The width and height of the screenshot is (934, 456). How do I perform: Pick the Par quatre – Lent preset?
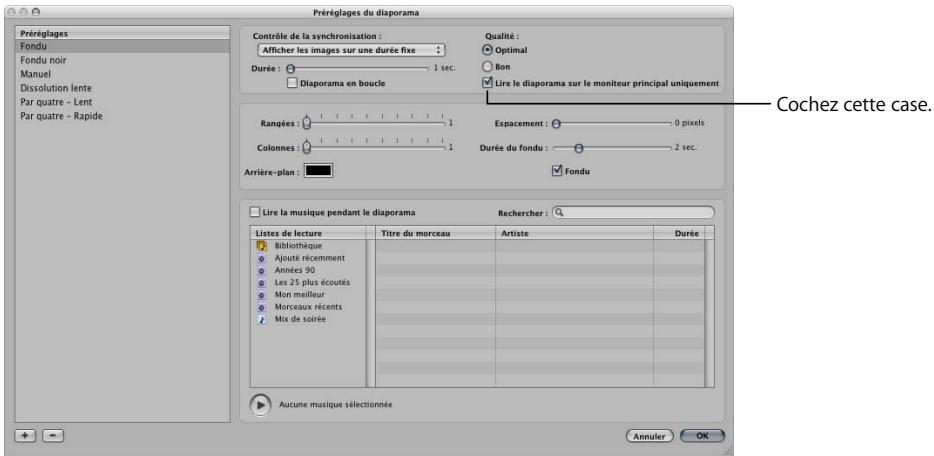[x=122, y=102]
